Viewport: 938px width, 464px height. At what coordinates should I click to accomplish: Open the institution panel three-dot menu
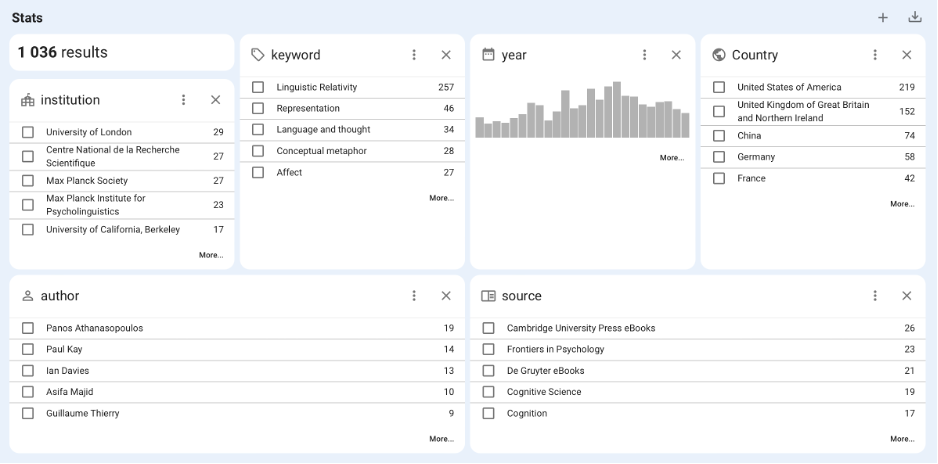184,100
